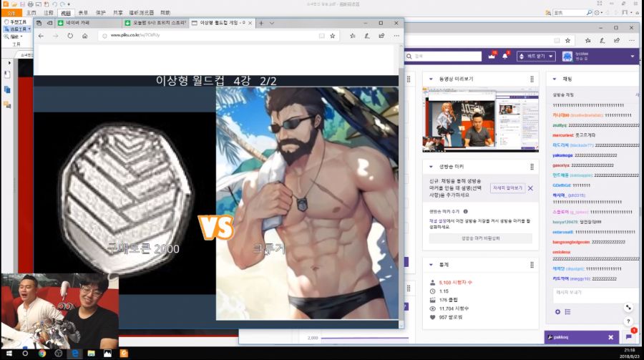
Task: Click the piku.co.kr address bar
Action: click(208, 36)
